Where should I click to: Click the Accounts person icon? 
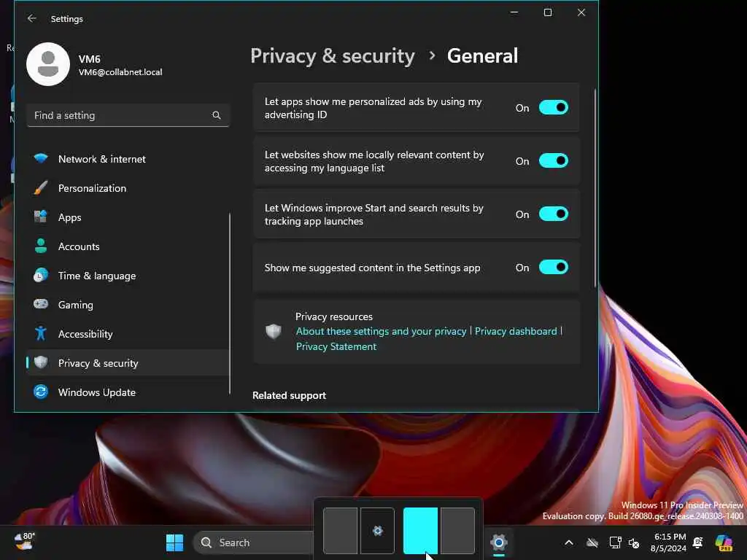click(41, 246)
